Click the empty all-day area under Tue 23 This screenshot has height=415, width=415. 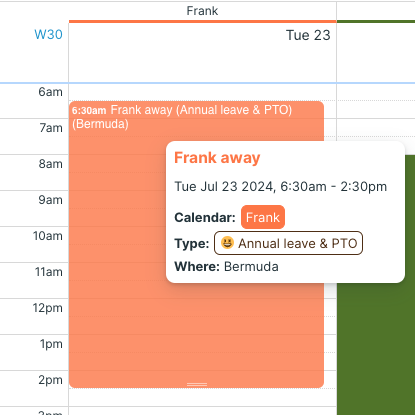coord(202,63)
